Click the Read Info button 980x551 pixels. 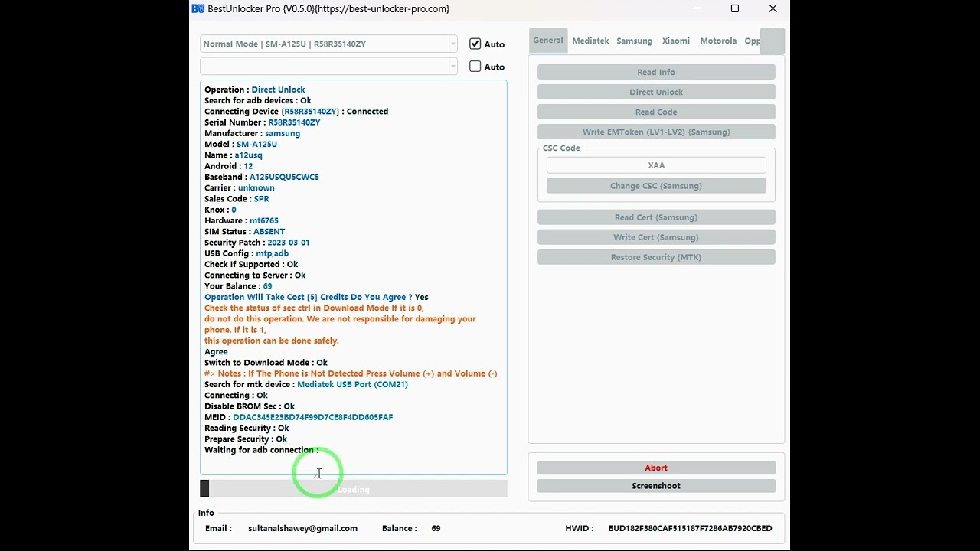(655, 72)
